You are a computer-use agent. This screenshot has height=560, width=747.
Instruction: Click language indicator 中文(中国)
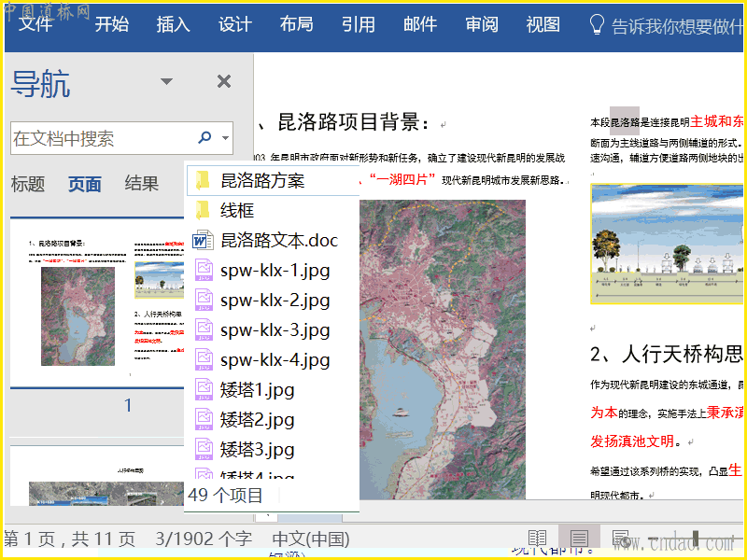(x=311, y=539)
